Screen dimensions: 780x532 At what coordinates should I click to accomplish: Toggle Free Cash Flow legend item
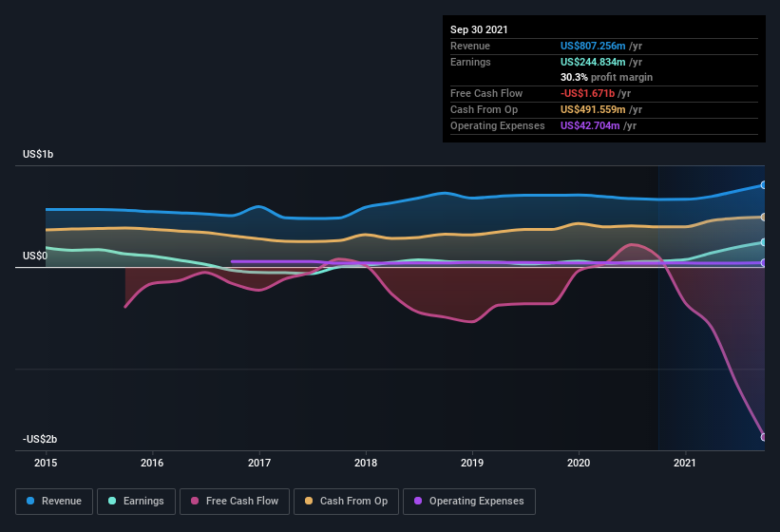click(x=235, y=501)
